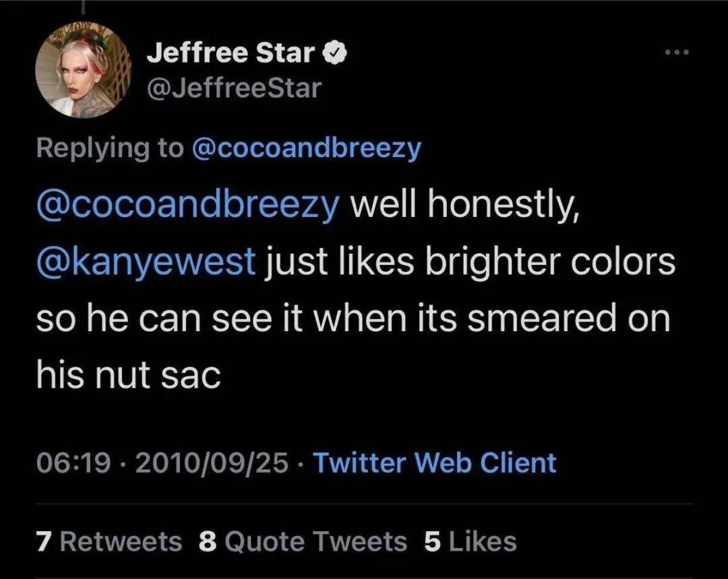Show the 5 Likes list
Image resolution: width=728 pixels, height=579 pixels.
coord(471,541)
